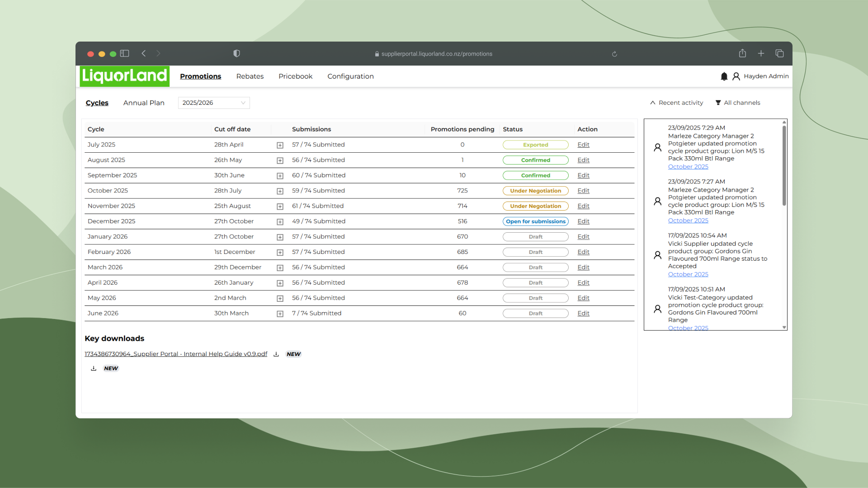Open the Rebates menu

[x=250, y=76]
